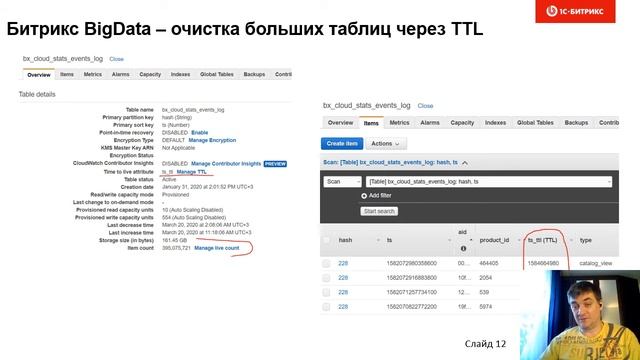Click Manage Contributor Insights link
Image resolution: width=640 pixels, height=360 pixels.
(226, 164)
